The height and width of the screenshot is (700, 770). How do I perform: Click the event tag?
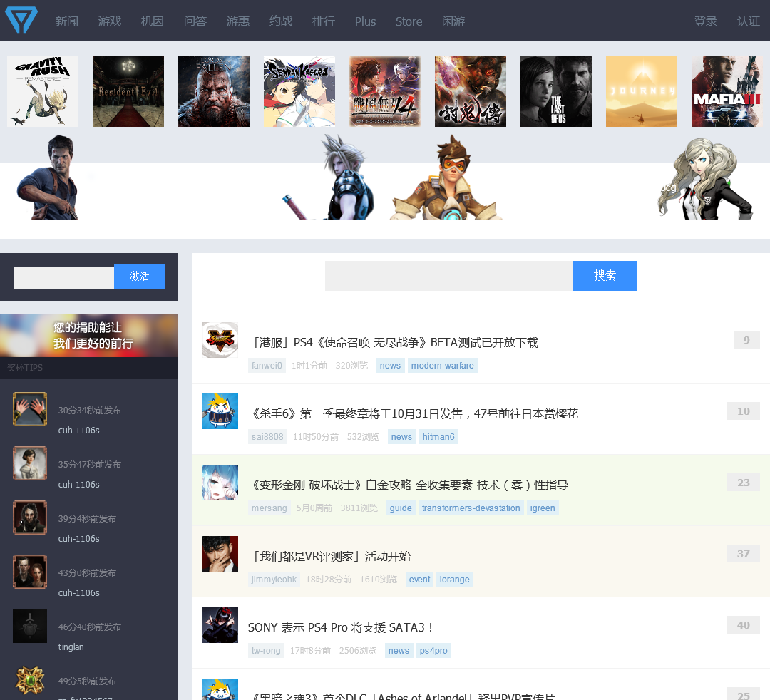(419, 580)
